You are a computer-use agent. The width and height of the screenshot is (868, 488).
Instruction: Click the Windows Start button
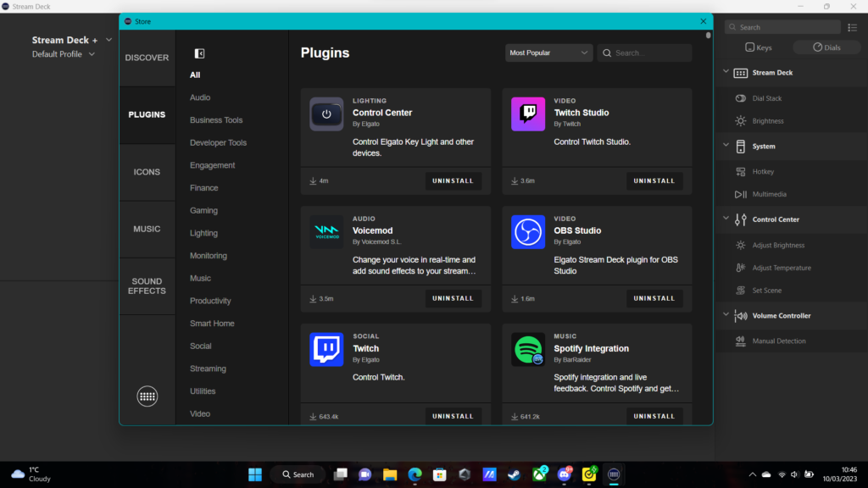(x=255, y=474)
